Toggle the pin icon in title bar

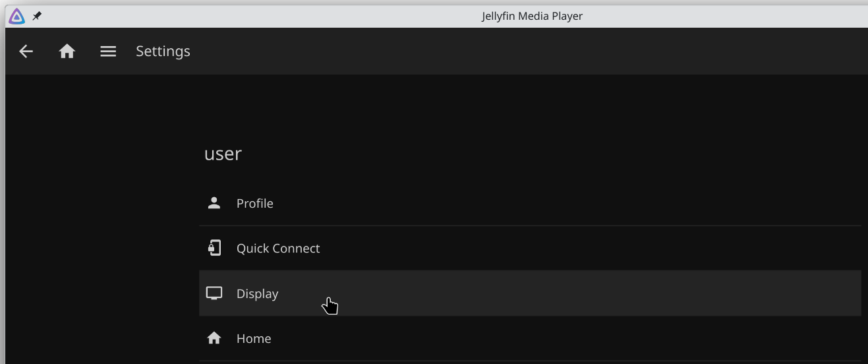(x=37, y=16)
